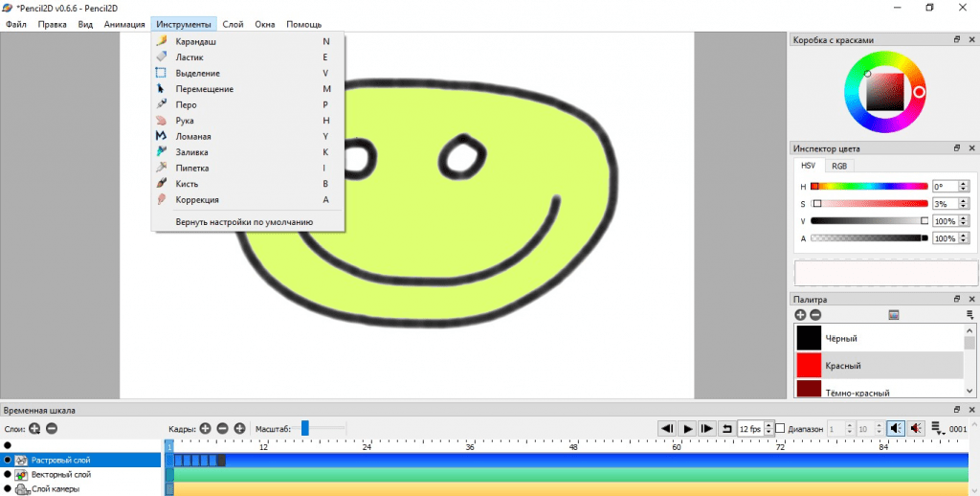The width and height of the screenshot is (980, 496).
Task: Enable the Диапазон range checkbox
Action: click(x=780, y=428)
